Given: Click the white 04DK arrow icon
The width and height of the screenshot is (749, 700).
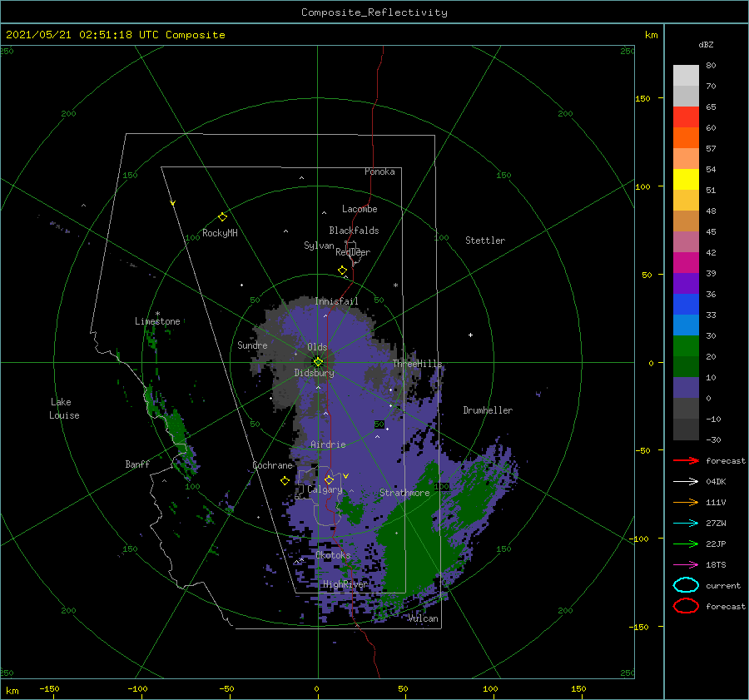Looking at the screenshot, I should 686,481.
